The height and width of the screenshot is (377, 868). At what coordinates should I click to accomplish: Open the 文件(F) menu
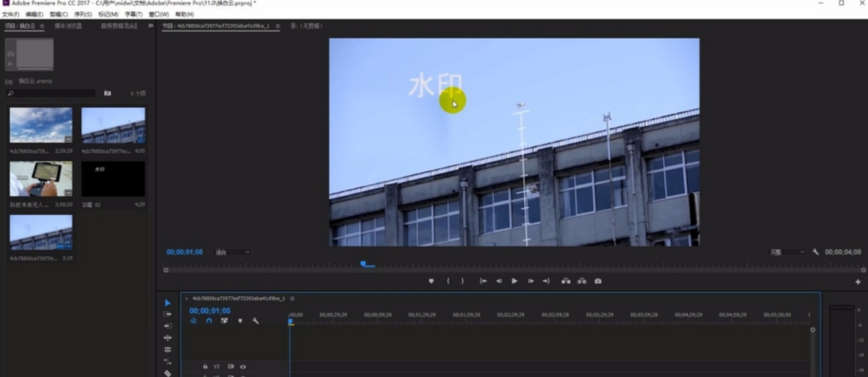(10, 14)
